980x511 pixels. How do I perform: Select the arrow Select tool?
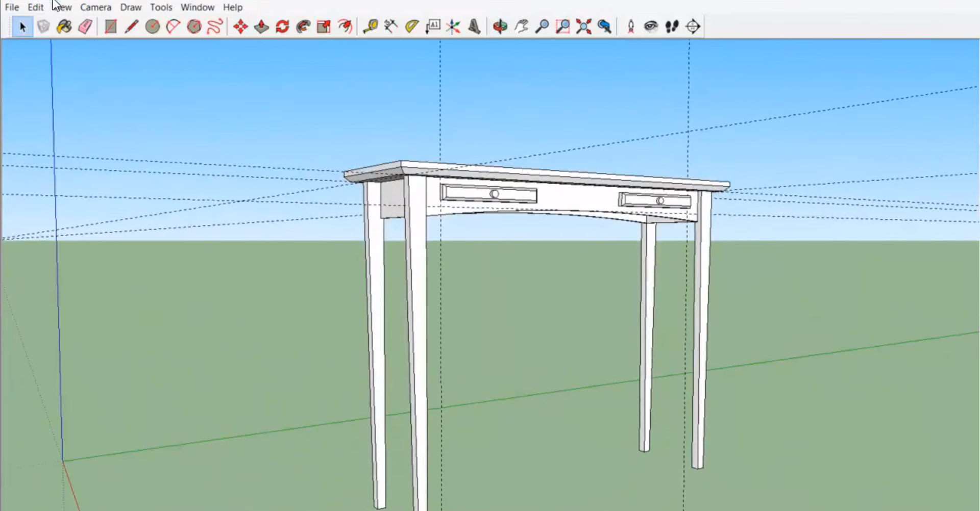click(22, 27)
